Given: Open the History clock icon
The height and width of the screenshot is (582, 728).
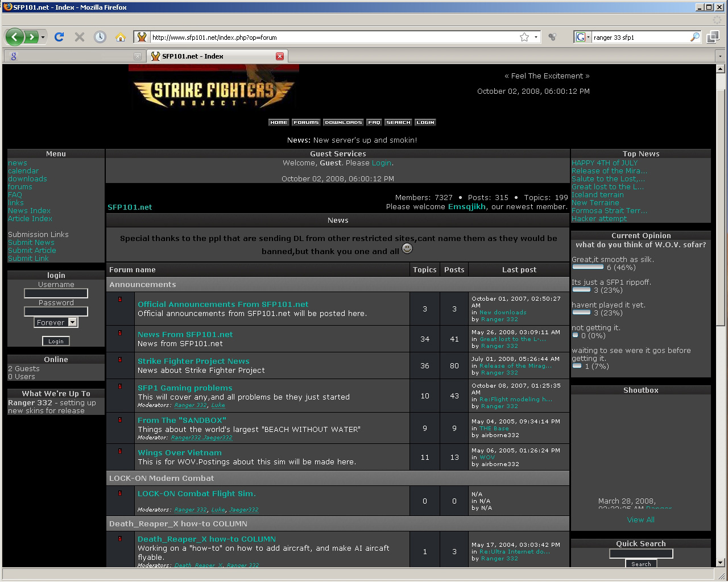Looking at the screenshot, I should pyautogui.click(x=100, y=37).
